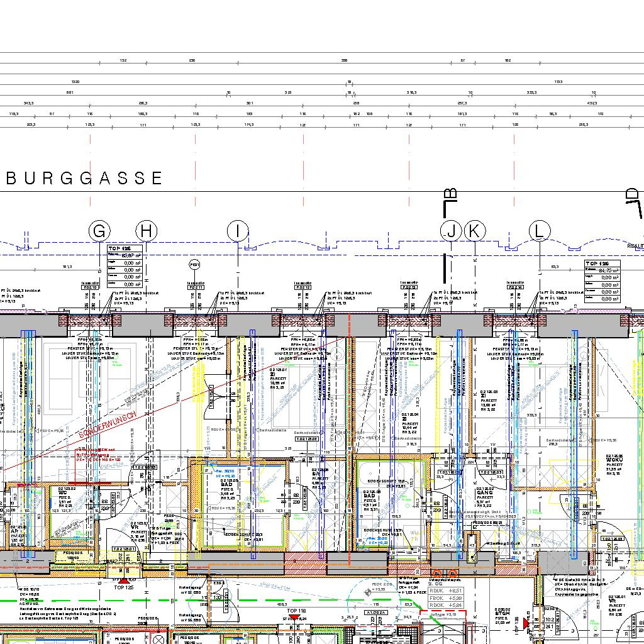Click the section marker B
This screenshot has width=644, height=644.
coord(450,196)
